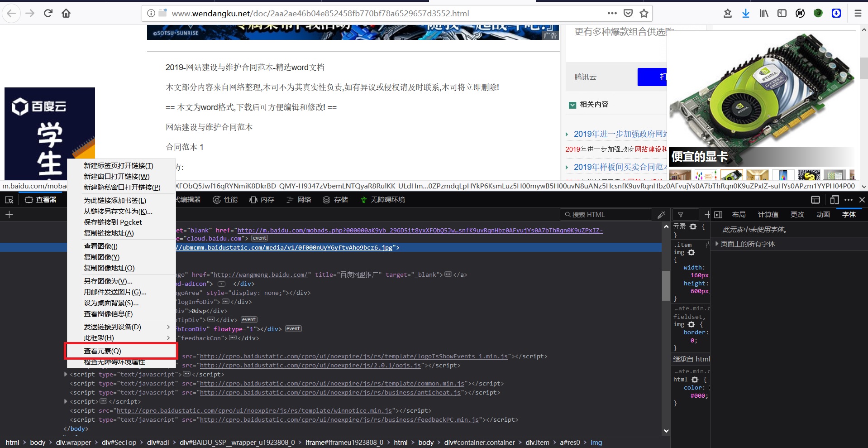
Task: Toggle the browser sidebar view
Action: coord(782,13)
